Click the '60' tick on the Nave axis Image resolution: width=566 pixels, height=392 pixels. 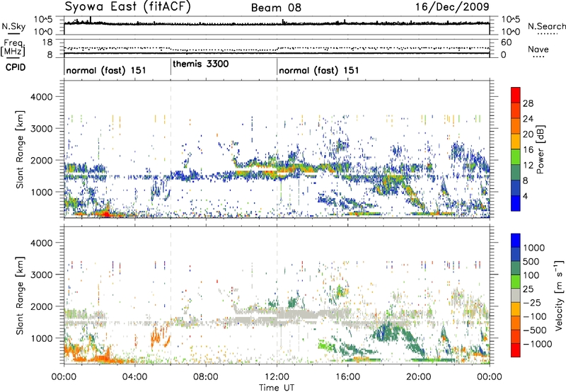coord(507,42)
